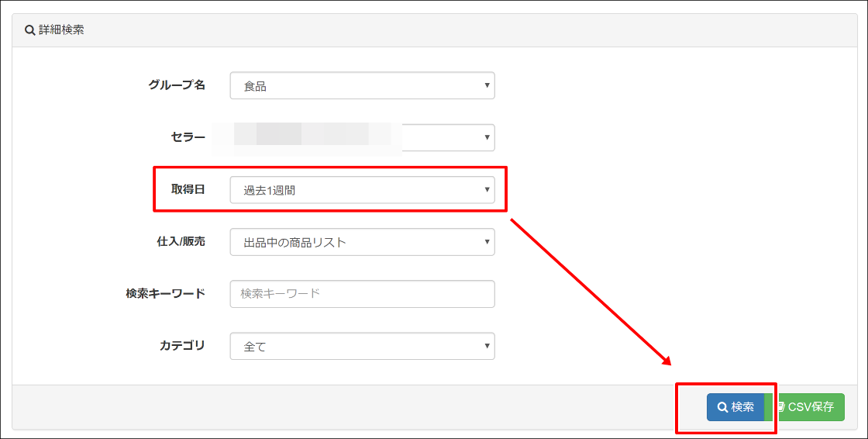Screen dimensions: 868x439
Task: Open the セラー seller dropdown
Action: pyautogui.click(x=362, y=137)
